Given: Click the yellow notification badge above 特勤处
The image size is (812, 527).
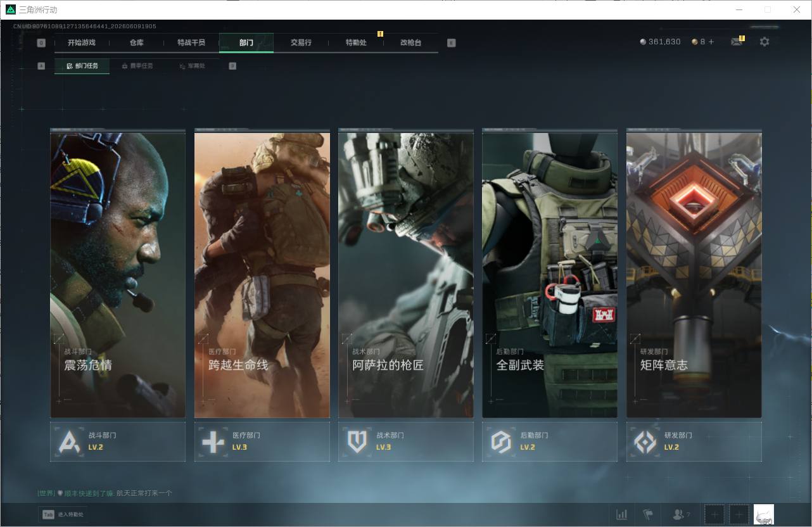Looking at the screenshot, I should point(380,34).
